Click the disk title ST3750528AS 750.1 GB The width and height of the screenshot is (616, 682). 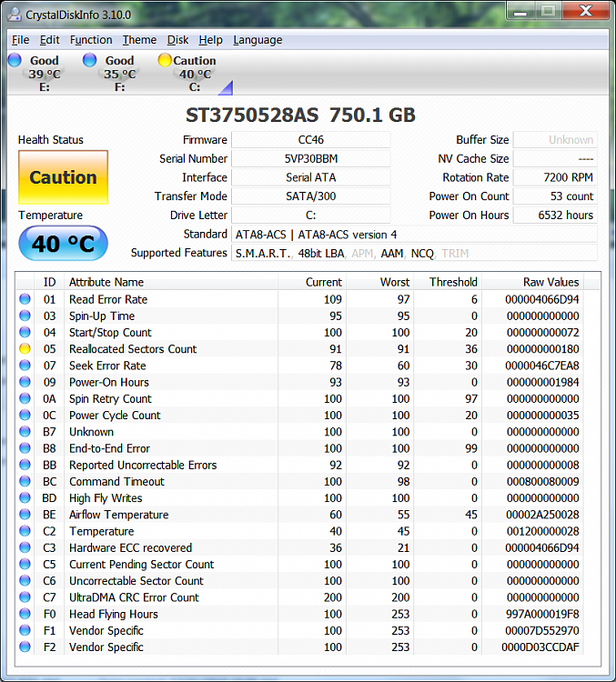(300, 115)
